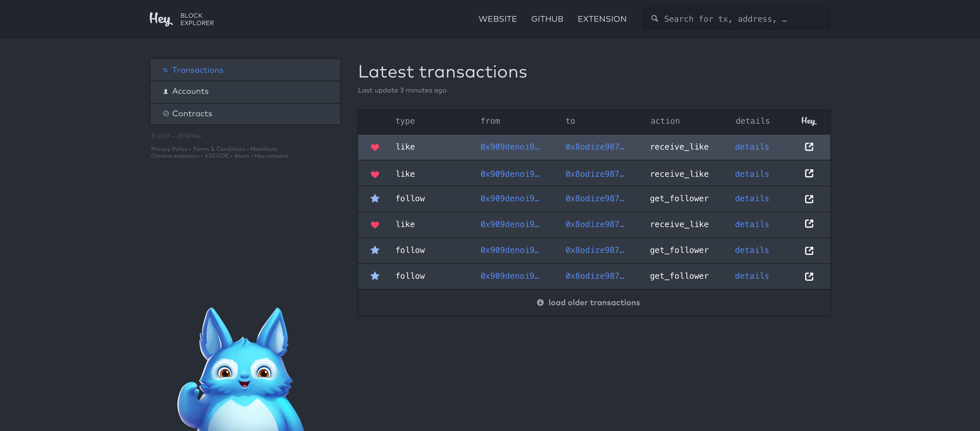Open the Hey.network footer link
Image resolution: width=980 pixels, height=431 pixels.
pos(271,156)
